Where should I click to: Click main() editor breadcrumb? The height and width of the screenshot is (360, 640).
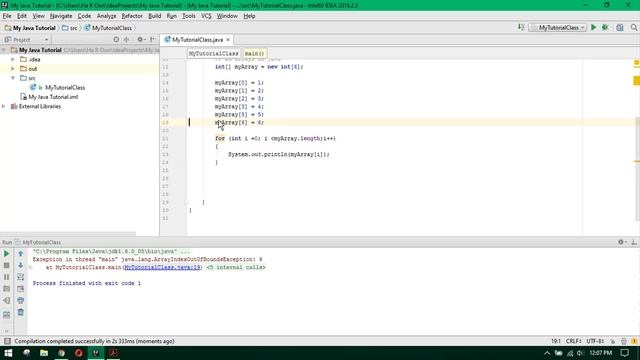point(255,53)
